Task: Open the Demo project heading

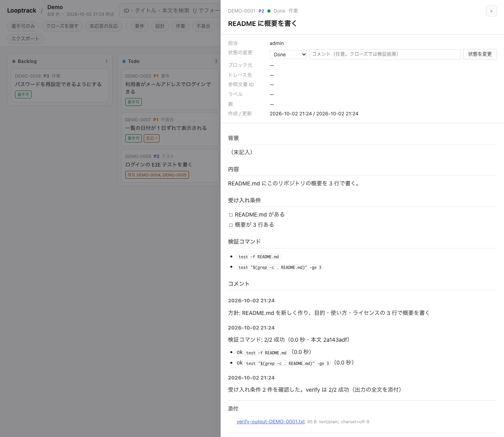Action: [x=55, y=7]
